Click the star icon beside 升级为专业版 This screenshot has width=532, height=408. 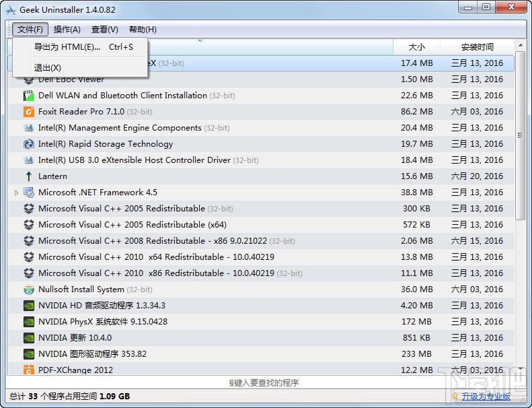(x=455, y=396)
